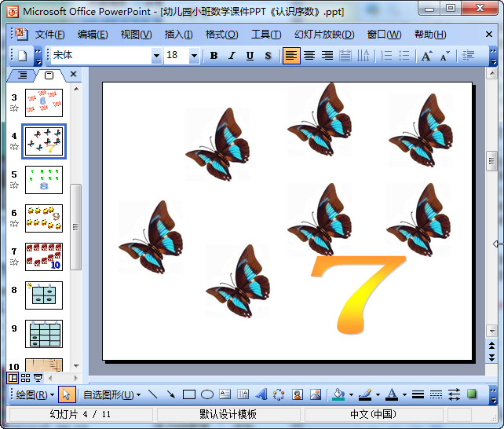Viewport: 504px width, 429px height.
Task: Insert a vertical text box
Action: pyautogui.click(x=243, y=394)
